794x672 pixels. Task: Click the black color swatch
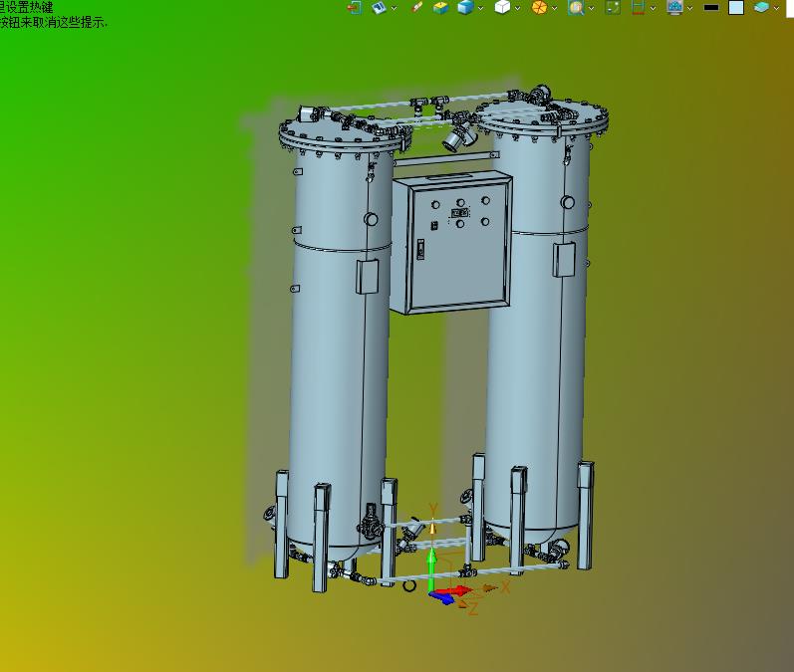click(711, 8)
